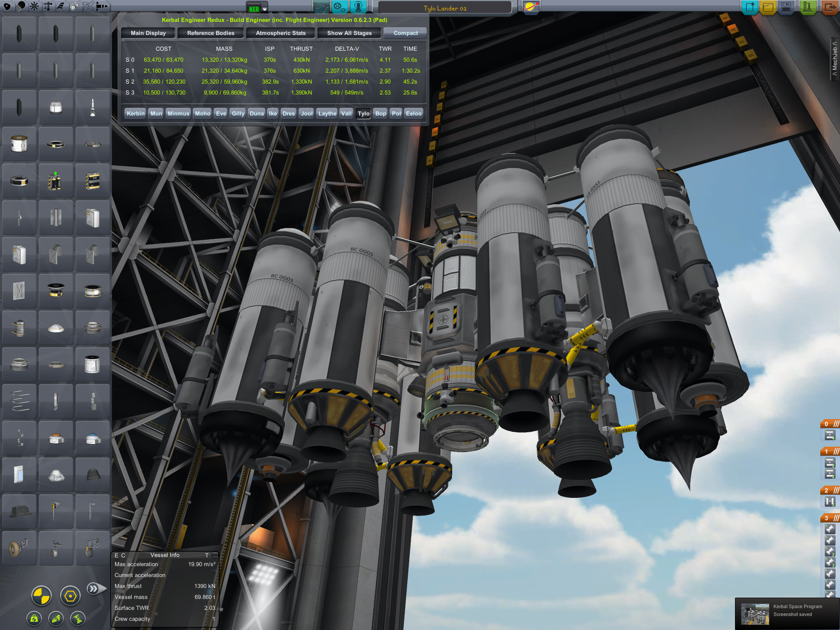Image resolution: width=840 pixels, height=630 pixels.
Task: Open the Control parts category
Action: click(x=34, y=6)
